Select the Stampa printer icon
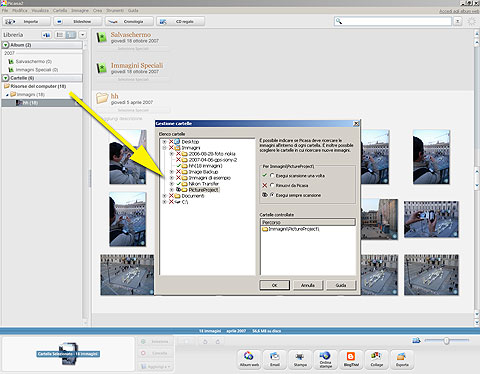The width and height of the screenshot is (480, 374). coord(300,359)
